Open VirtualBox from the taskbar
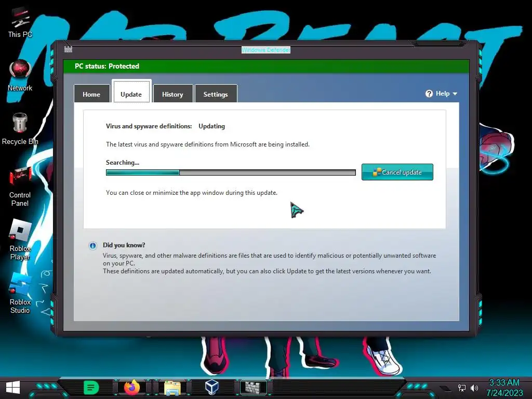This screenshot has width=532, height=399. pos(212,387)
